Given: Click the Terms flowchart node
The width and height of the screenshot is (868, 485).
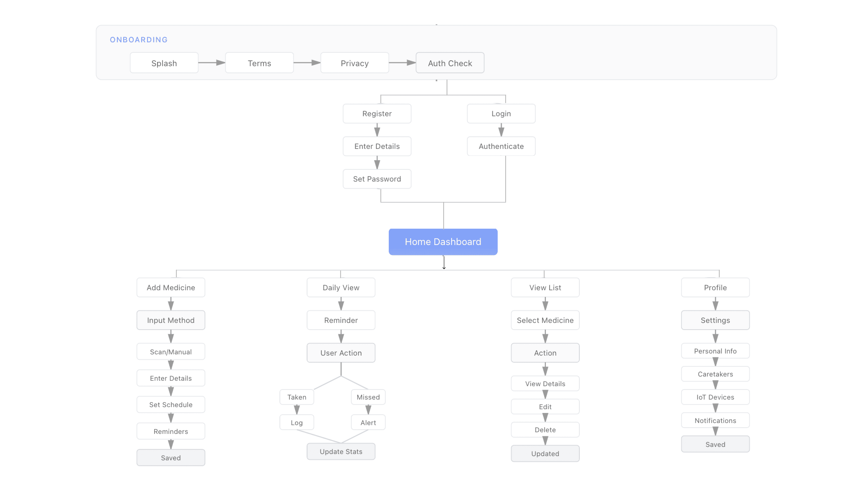Looking at the screenshot, I should [x=259, y=63].
